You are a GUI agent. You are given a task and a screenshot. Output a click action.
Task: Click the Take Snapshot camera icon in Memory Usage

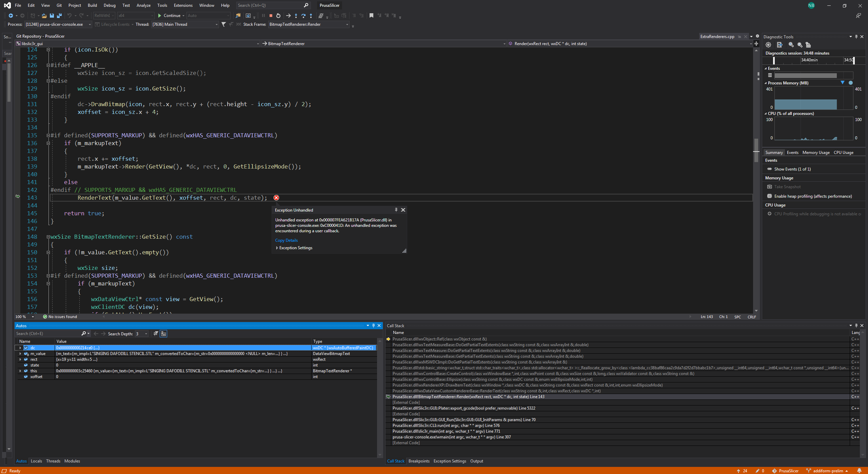pos(770,187)
